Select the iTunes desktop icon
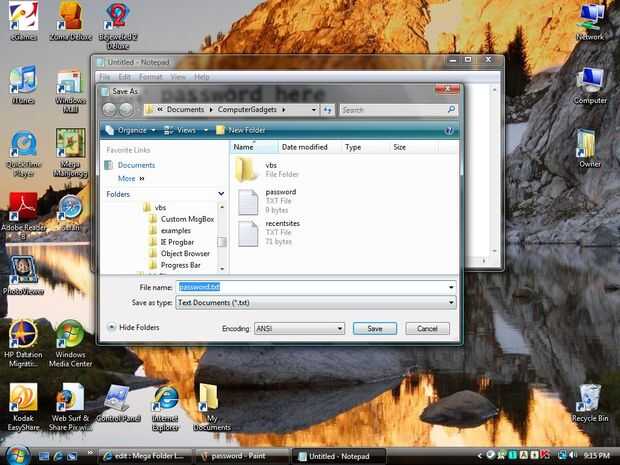The height and width of the screenshot is (465, 620). (x=23, y=85)
